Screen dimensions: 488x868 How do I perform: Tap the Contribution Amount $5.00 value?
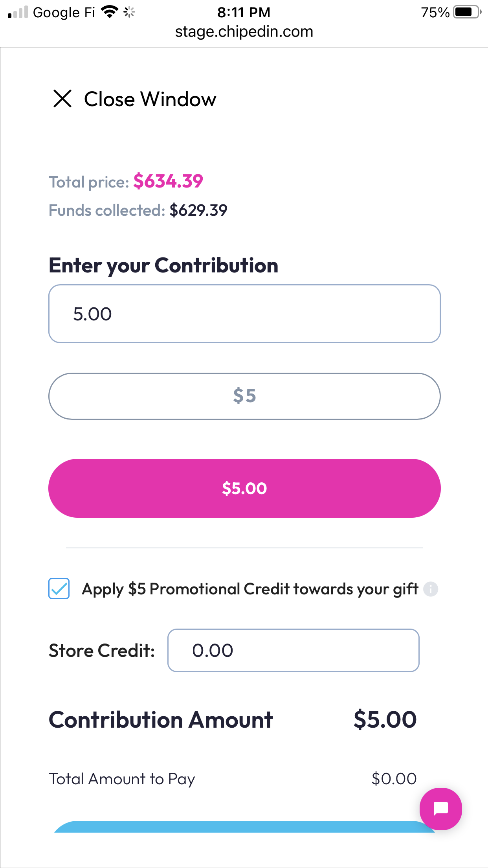coord(385,719)
